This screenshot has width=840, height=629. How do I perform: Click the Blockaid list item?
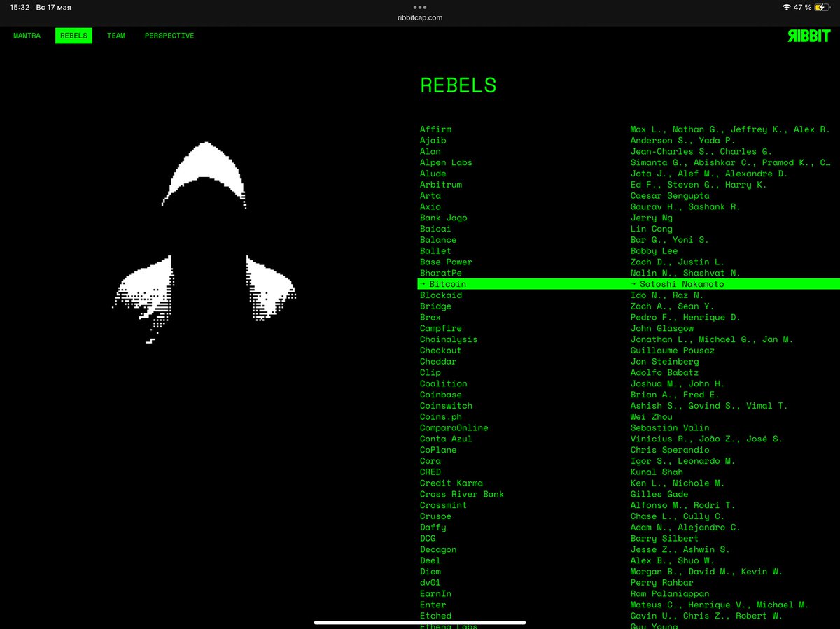pyautogui.click(x=441, y=295)
